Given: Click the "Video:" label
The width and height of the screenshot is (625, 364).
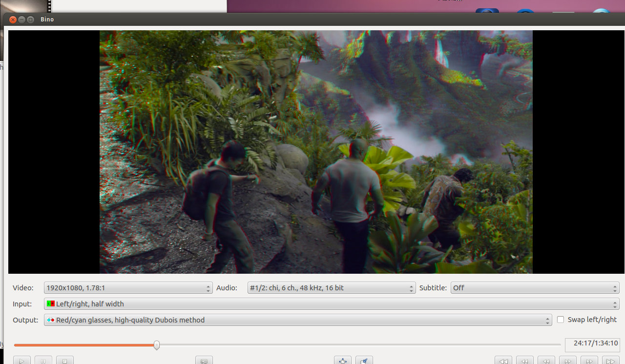Looking at the screenshot, I should (x=23, y=288).
